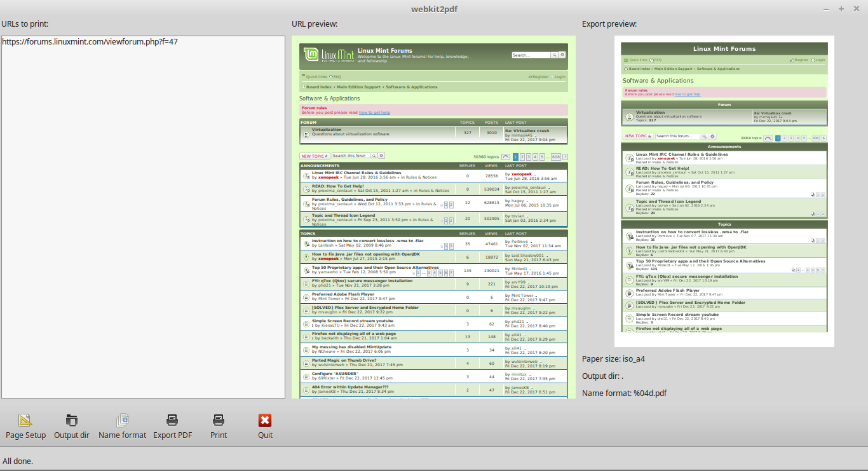This screenshot has height=471, width=868.
Task: Open 'Simple Screen Record stream youtube' in URL preview
Action: point(353,321)
